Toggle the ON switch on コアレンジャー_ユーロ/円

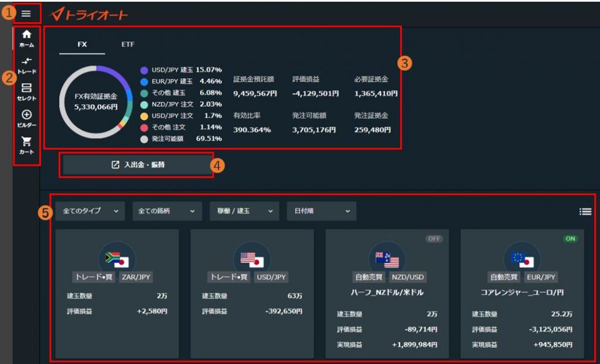pyautogui.click(x=570, y=239)
